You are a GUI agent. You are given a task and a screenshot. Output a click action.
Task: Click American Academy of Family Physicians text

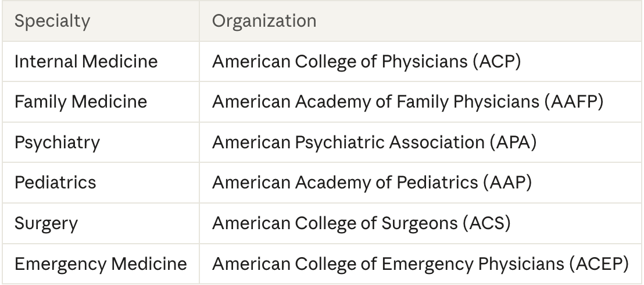[x=375, y=102]
